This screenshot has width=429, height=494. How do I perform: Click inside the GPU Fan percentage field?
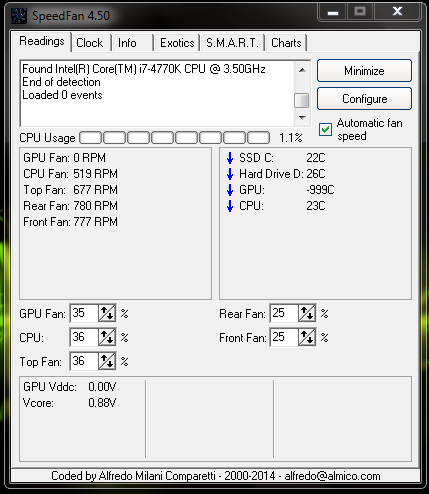(x=84, y=313)
